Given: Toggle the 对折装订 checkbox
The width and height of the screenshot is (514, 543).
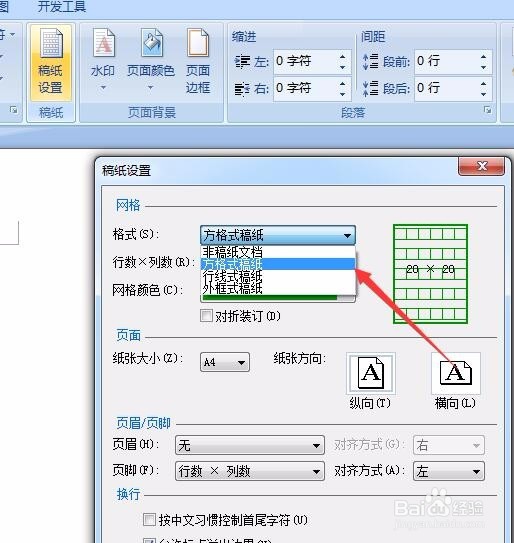Looking at the screenshot, I should [x=206, y=316].
